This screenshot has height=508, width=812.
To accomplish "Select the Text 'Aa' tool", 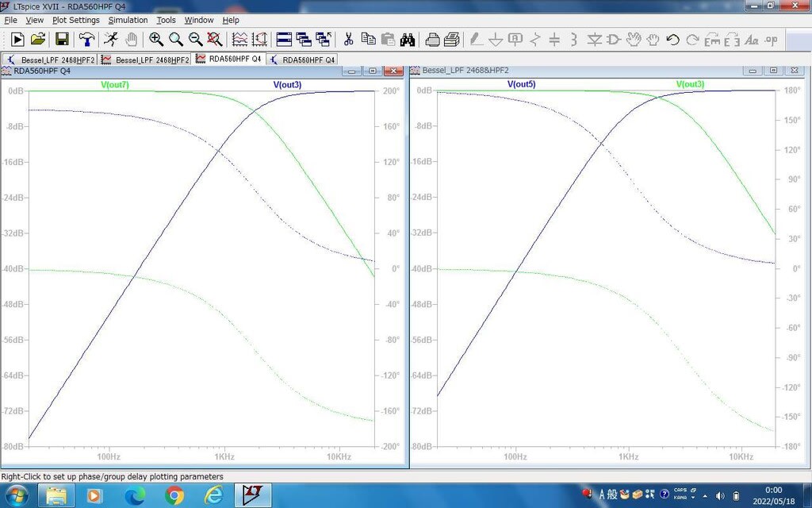I will pos(751,40).
